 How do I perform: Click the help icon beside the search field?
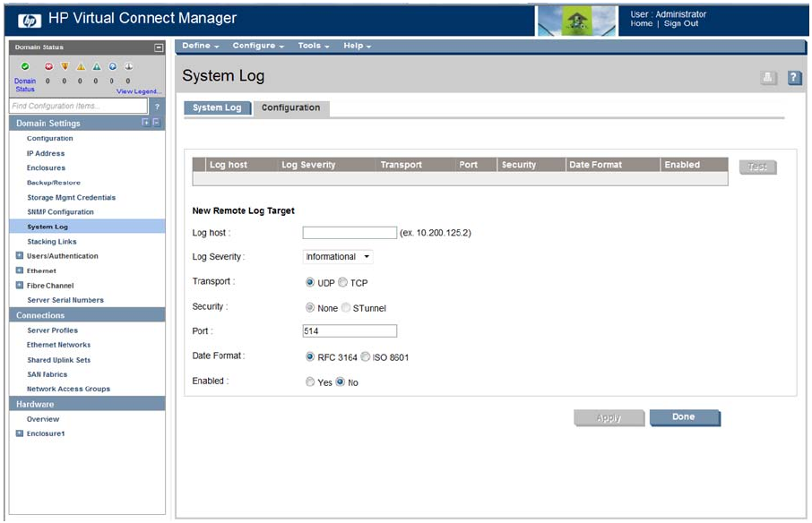pos(157,107)
